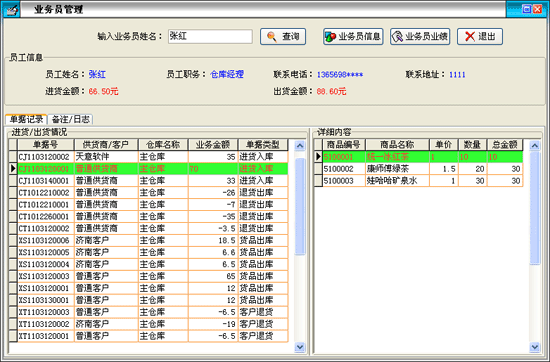Select document XS1103120004
Screen dimensions: 550x362
[153, 264]
